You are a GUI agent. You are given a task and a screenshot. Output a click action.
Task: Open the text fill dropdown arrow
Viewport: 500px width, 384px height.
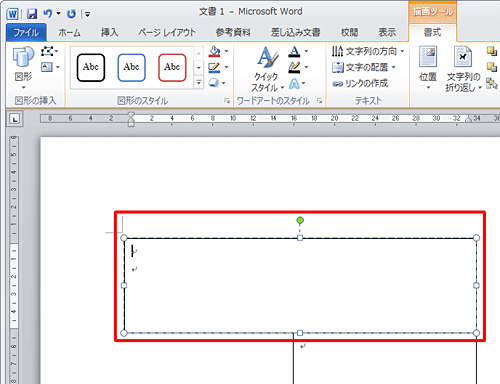(306, 51)
